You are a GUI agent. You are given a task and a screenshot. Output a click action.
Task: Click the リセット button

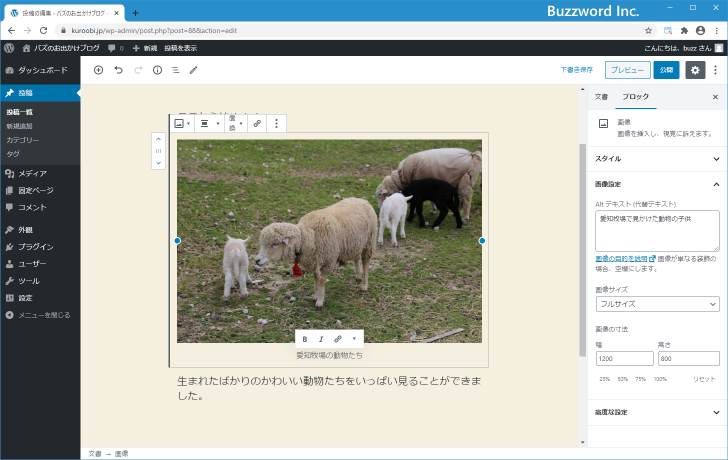tap(704, 379)
